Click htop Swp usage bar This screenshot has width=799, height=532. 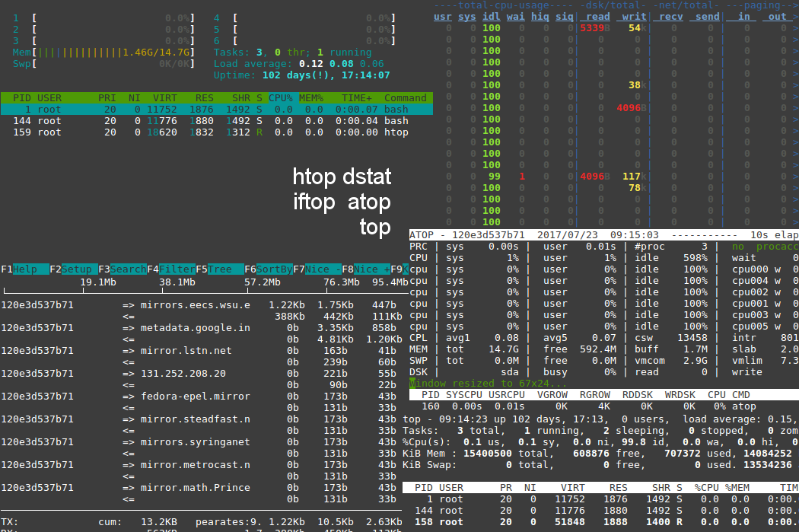[x=103, y=64]
